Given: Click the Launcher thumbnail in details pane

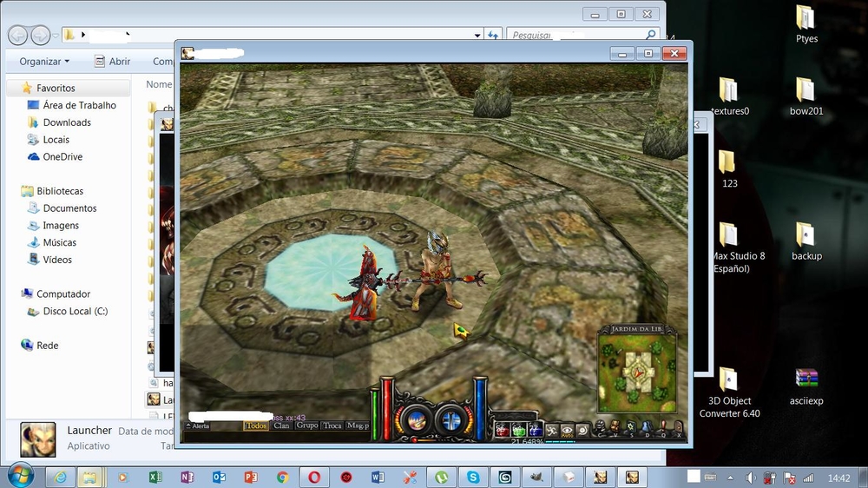Looking at the screenshot, I should point(38,439).
